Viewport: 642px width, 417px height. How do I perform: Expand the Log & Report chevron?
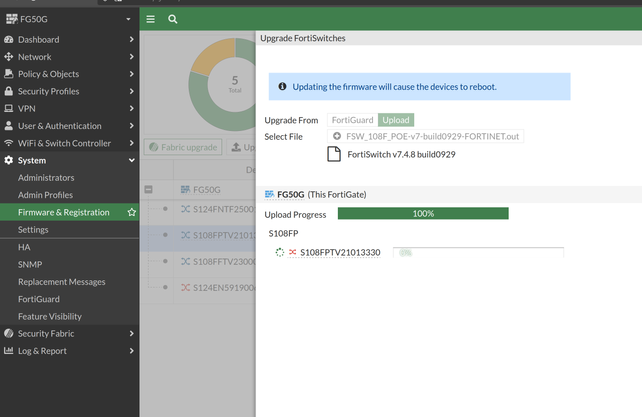[x=131, y=351]
